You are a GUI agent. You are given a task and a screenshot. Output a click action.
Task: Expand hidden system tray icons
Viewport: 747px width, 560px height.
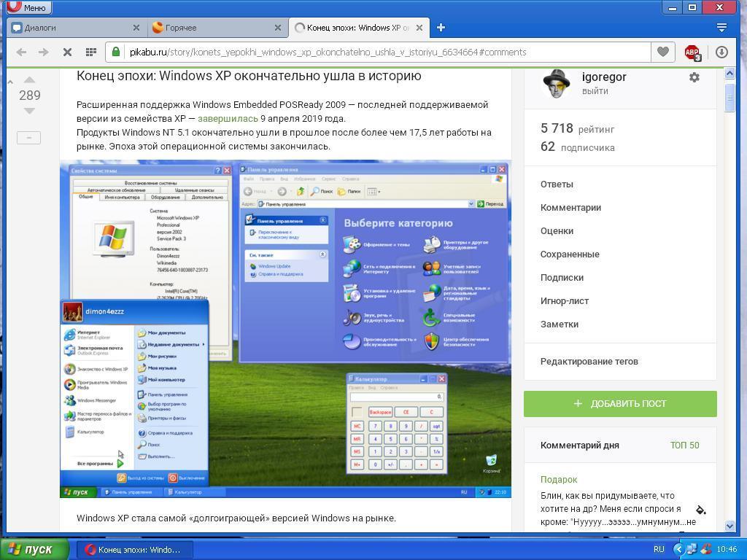tap(678, 549)
